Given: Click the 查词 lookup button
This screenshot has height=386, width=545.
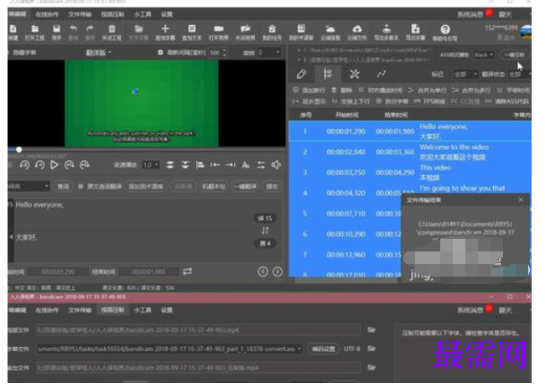Looking at the screenshot, I should coord(63,187).
